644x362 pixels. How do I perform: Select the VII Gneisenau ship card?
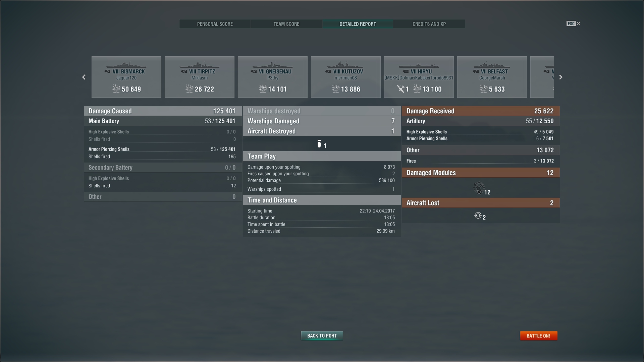[272, 77]
